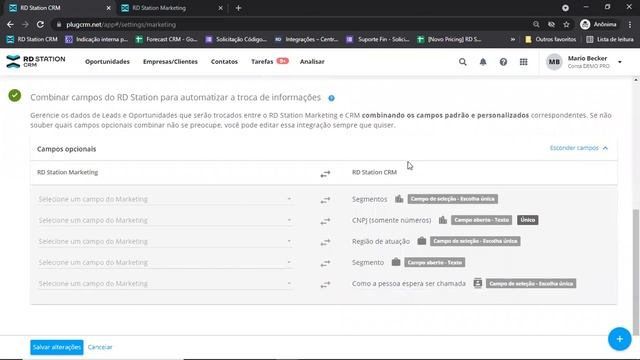640x360 pixels.
Task: Click the green check status icon
Action: [x=15, y=96]
